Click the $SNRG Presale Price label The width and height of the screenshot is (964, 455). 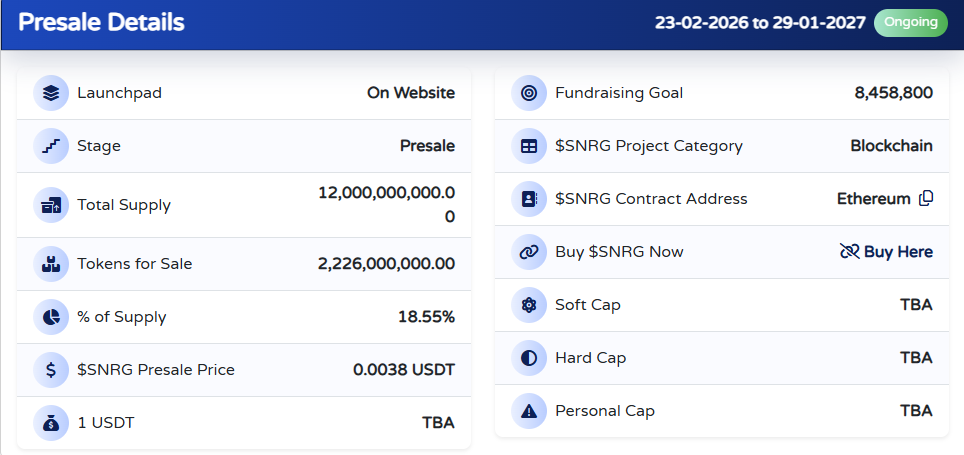coord(156,370)
